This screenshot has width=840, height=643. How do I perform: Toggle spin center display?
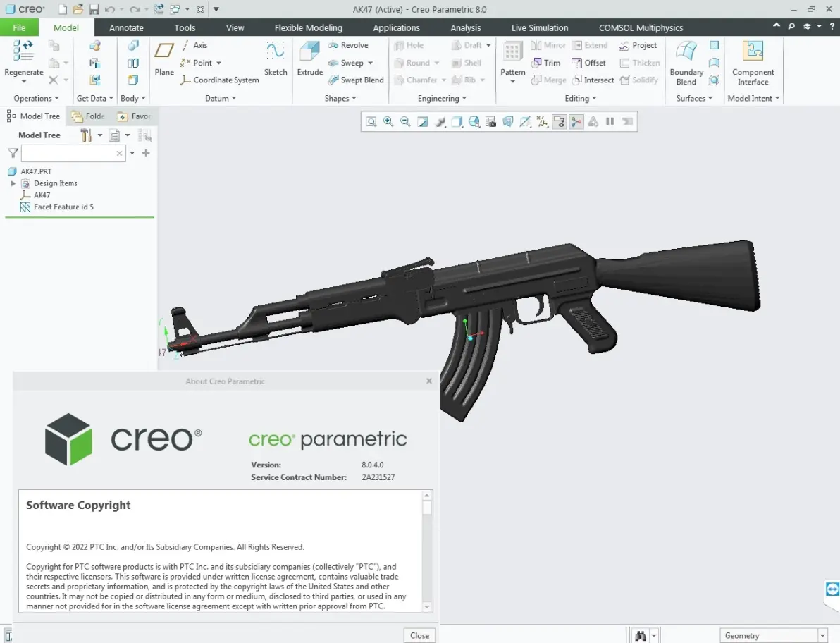576,122
